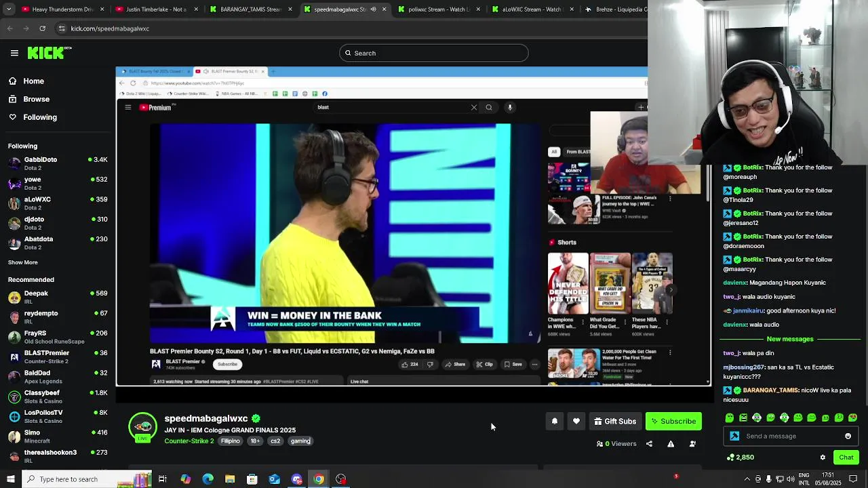Click the Gift Subs button
Viewport: 868px width, 488px height.
(x=615, y=422)
